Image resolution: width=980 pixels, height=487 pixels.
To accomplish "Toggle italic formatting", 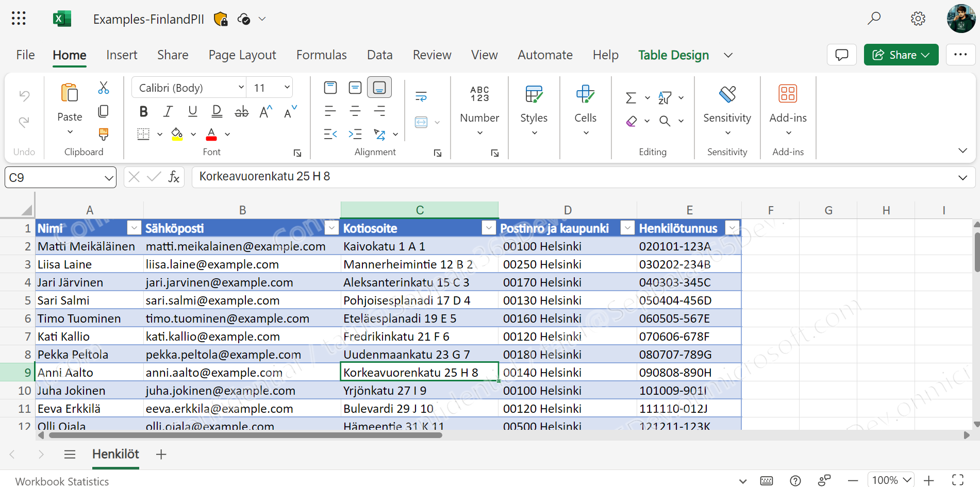I will point(168,111).
